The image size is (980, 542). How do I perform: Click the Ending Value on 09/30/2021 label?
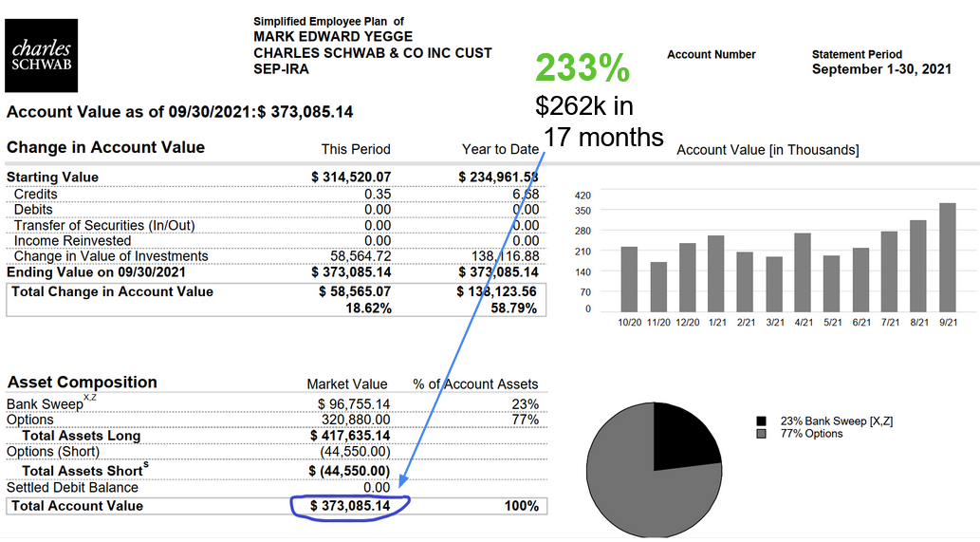point(96,271)
